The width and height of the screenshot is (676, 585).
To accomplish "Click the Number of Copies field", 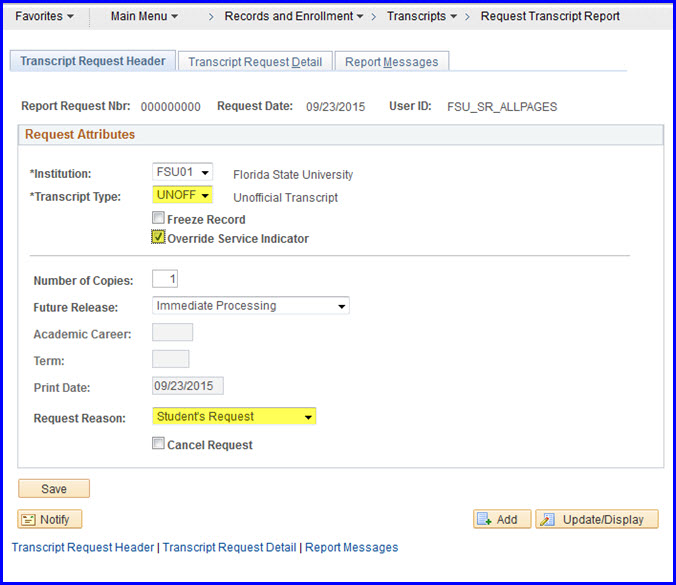I will (x=165, y=279).
